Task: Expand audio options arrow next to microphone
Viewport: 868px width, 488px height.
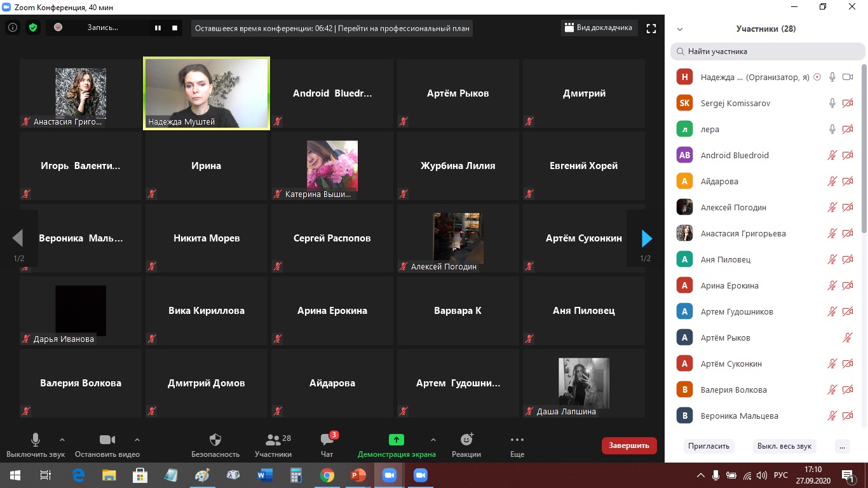Action: (62, 440)
